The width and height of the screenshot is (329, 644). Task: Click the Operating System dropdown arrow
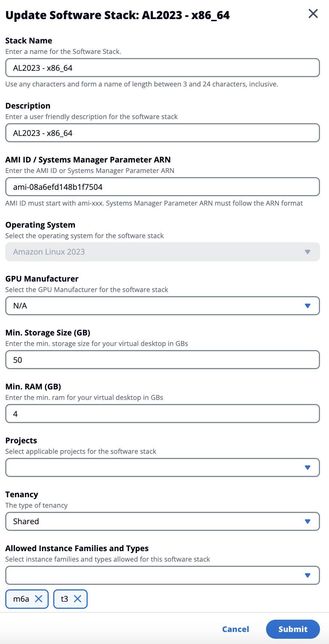click(x=308, y=252)
